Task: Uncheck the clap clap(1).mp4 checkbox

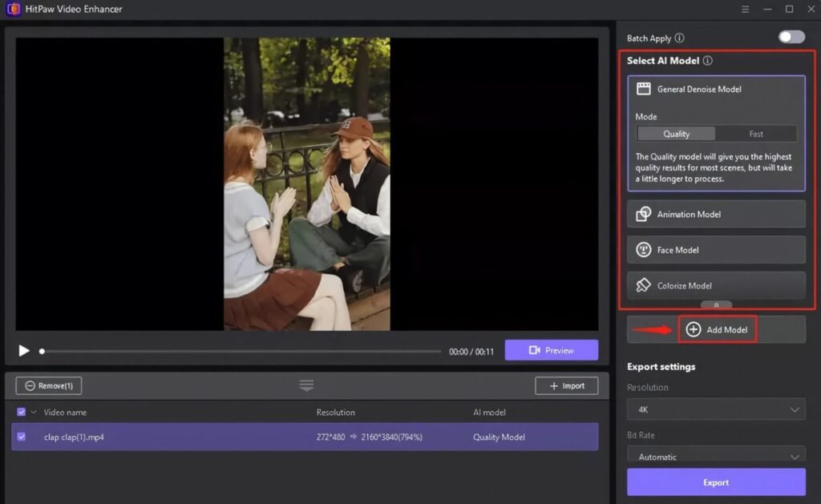Action: click(20, 436)
